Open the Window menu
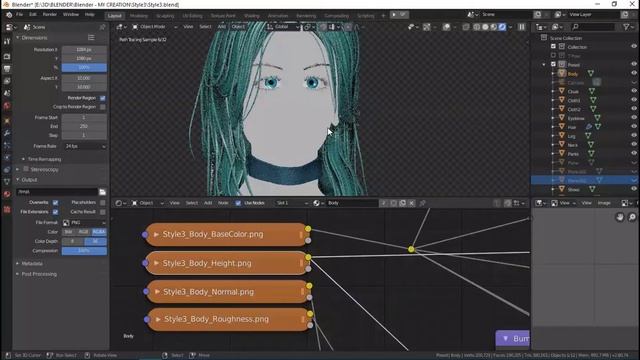 coord(71,14)
